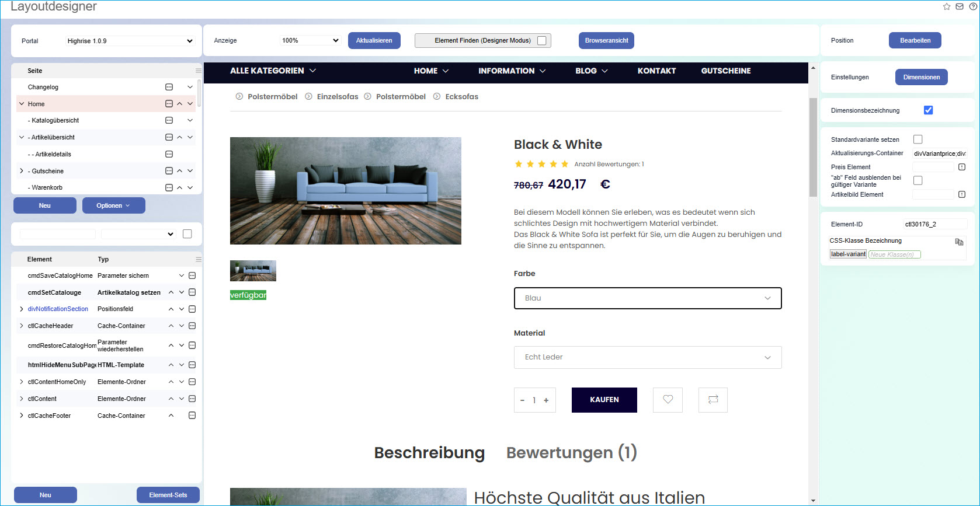Collapse the Artikelübersicht tree node
Viewport: 980px width, 506px height.
(22, 137)
